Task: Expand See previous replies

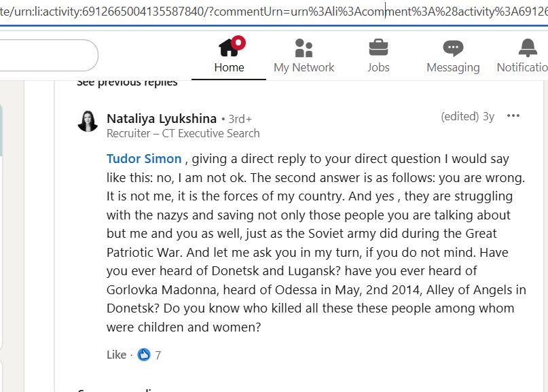Action: click(x=127, y=82)
